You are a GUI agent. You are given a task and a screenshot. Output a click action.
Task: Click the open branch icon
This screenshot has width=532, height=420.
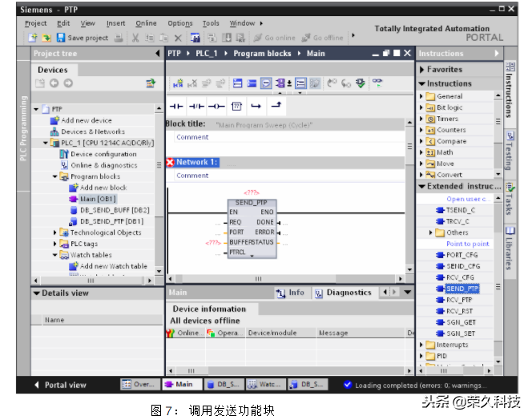(x=256, y=107)
